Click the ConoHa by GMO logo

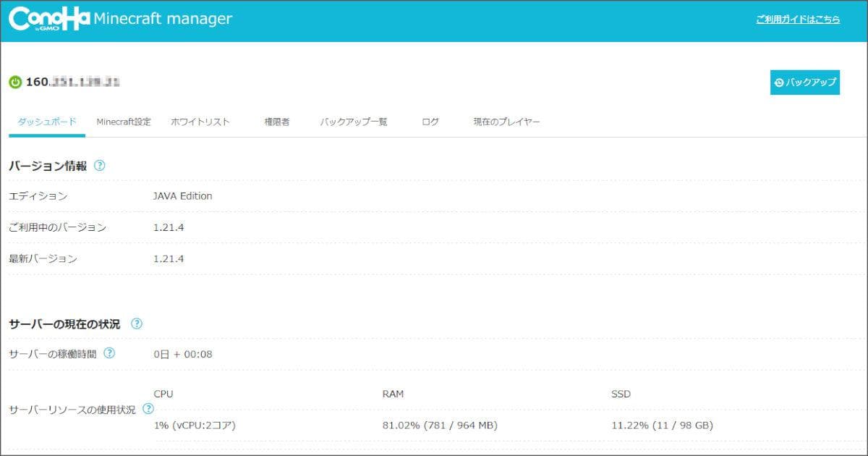pos(50,19)
